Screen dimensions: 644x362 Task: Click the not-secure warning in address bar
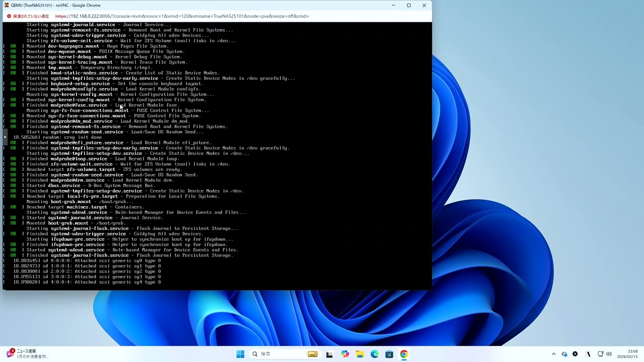28,16
